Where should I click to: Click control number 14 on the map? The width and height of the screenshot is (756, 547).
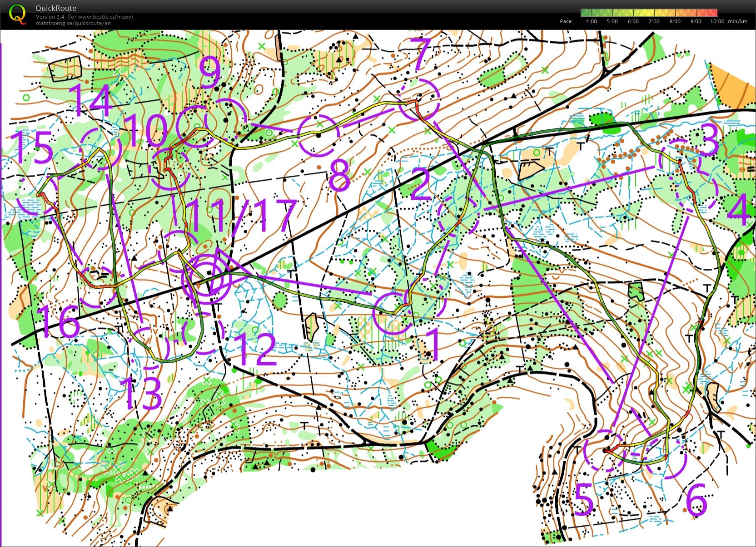(90, 100)
